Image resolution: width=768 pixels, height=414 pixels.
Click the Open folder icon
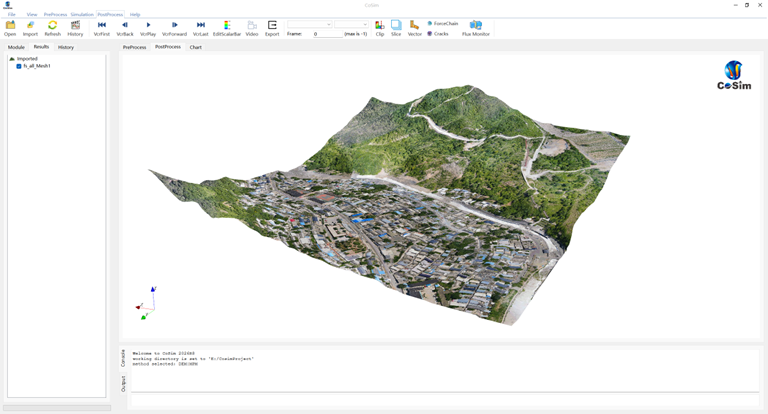10,25
